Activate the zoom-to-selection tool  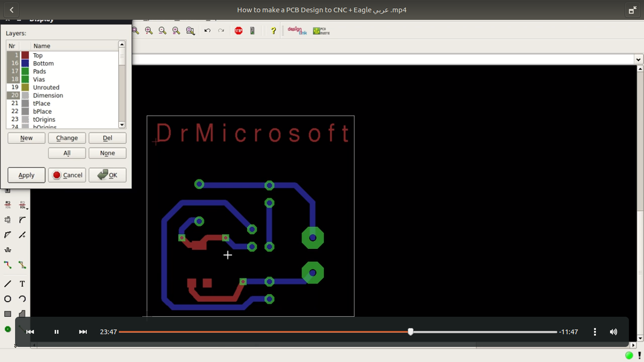pyautogui.click(x=190, y=31)
